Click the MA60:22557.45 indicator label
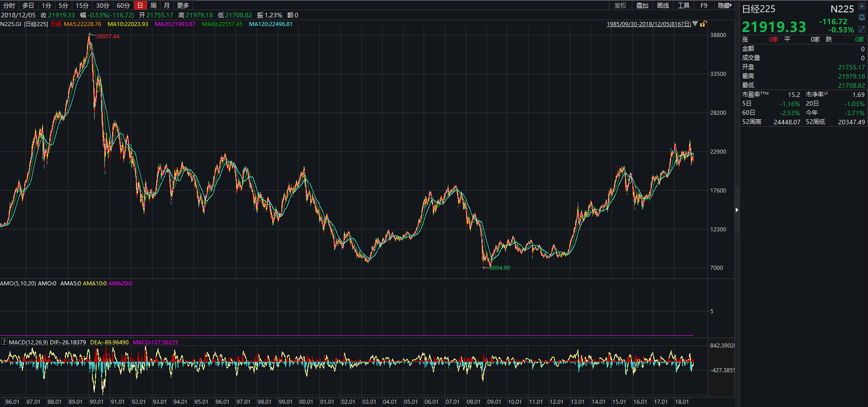 pos(222,24)
